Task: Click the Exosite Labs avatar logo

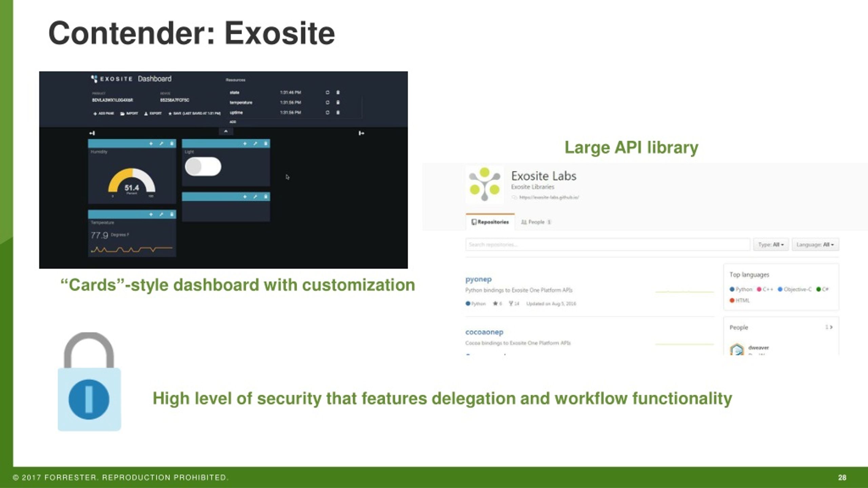Action: pos(485,184)
